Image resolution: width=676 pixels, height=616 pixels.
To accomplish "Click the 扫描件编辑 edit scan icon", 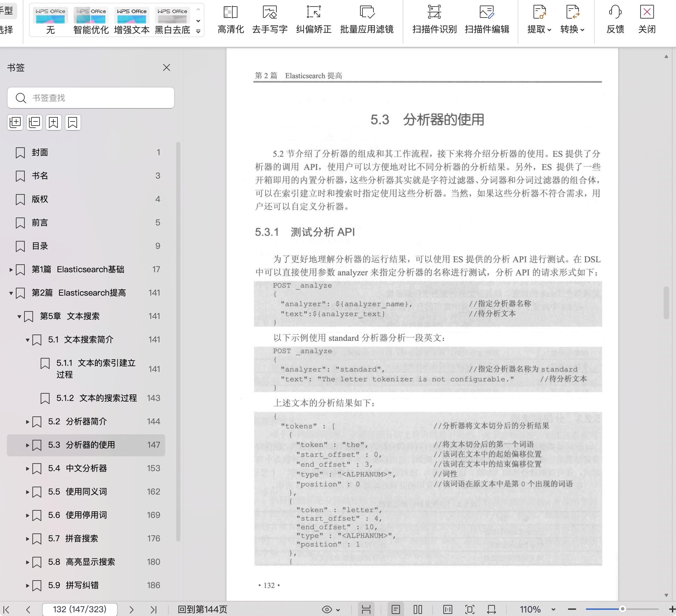I will coord(487,12).
